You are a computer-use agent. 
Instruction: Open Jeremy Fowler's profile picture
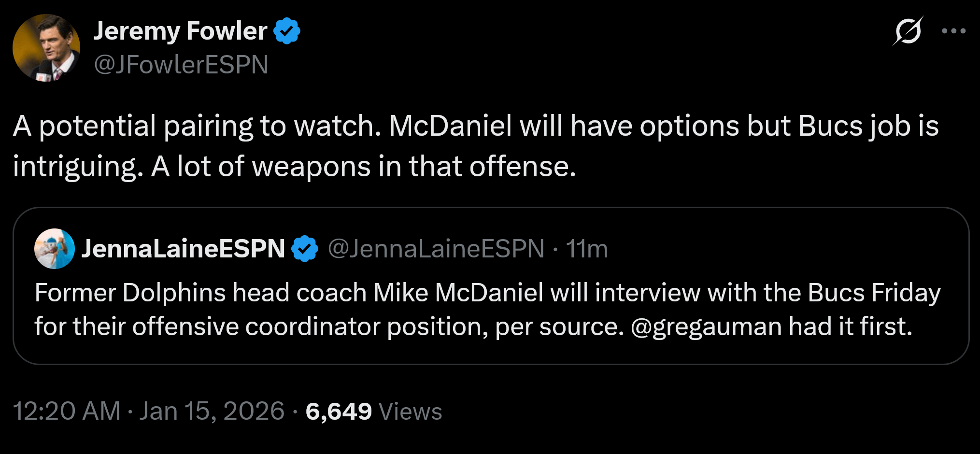click(46, 48)
